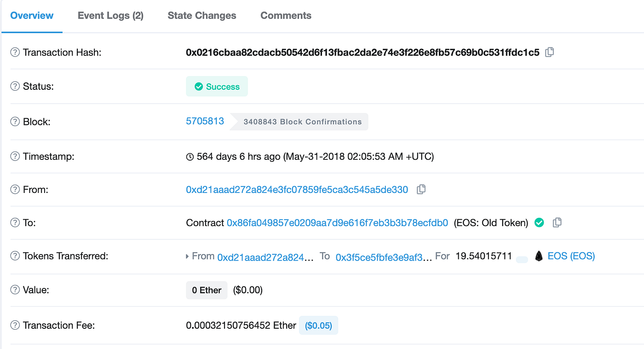Click help icon beside Value
644x349 pixels.
pyautogui.click(x=15, y=290)
